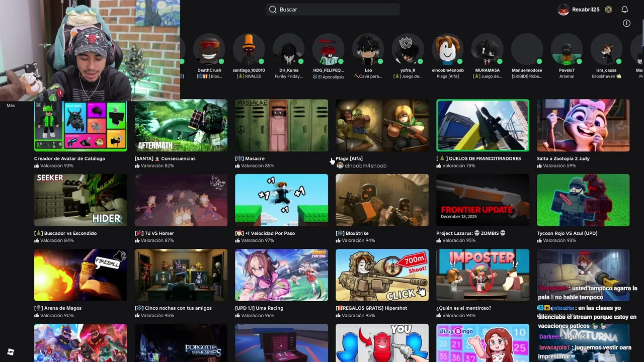Open Rexabril25 profile avatar

pyautogui.click(x=563, y=10)
